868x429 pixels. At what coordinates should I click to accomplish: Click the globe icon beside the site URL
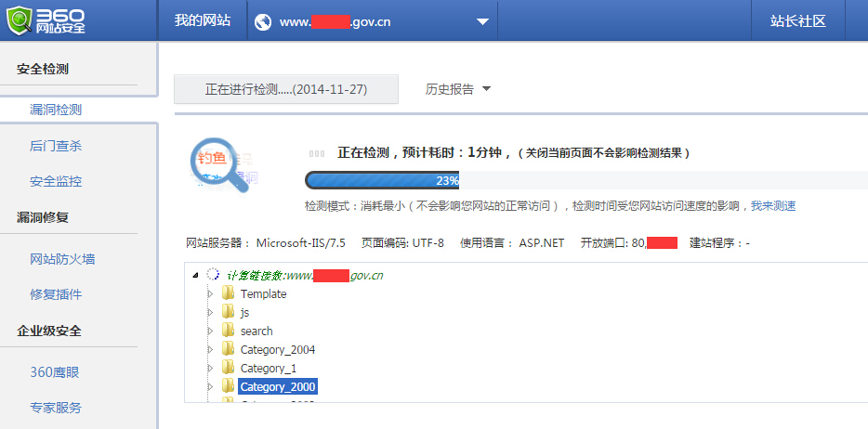[x=262, y=22]
